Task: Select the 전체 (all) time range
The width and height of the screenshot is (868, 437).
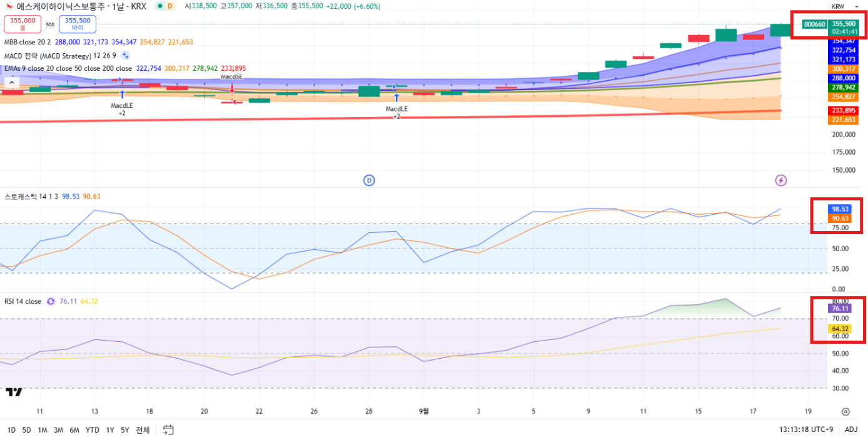Action: pyautogui.click(x=143, y=429)
